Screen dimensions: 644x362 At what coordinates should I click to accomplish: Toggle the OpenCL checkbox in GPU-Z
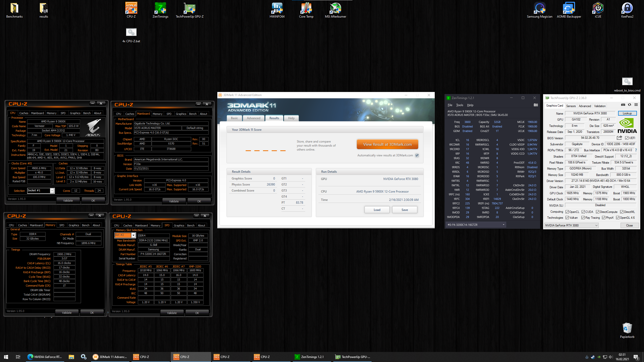tap(567, 212)
